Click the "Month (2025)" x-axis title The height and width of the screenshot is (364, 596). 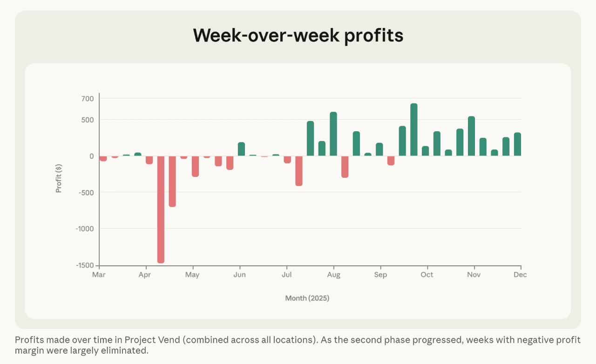[307, 298]
